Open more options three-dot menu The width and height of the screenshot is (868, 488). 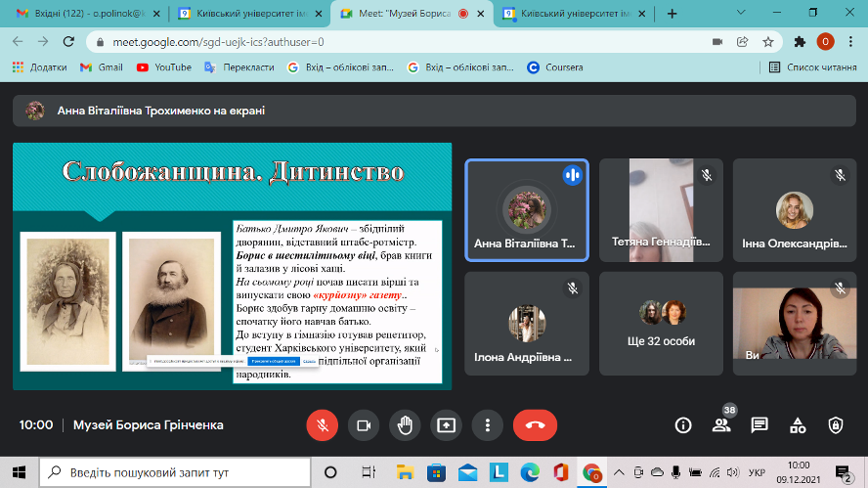(487, 425)
